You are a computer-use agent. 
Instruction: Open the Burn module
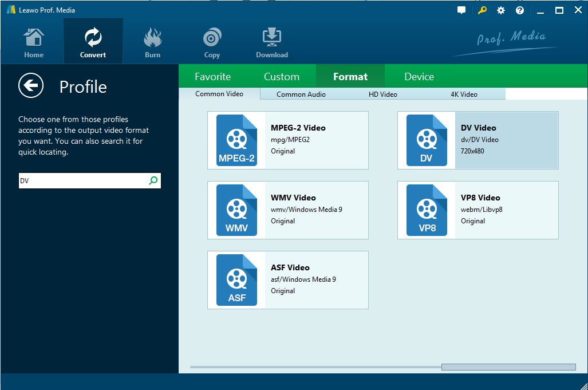coord(152,43)
